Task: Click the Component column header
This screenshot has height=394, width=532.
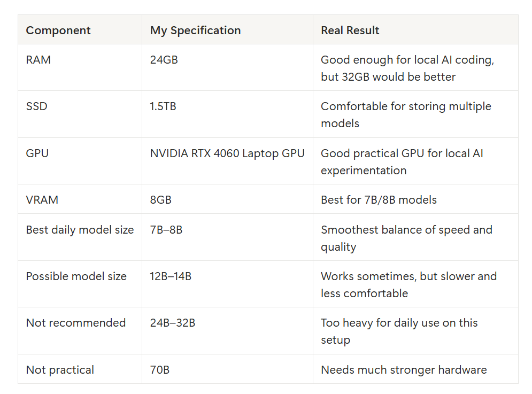Action: pos(58,30)
